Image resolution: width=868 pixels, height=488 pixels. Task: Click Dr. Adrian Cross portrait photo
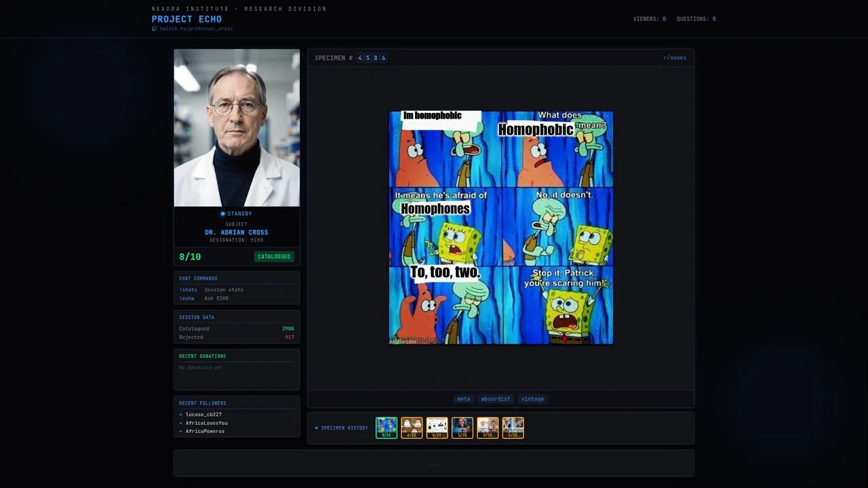[x=237, y=127]
